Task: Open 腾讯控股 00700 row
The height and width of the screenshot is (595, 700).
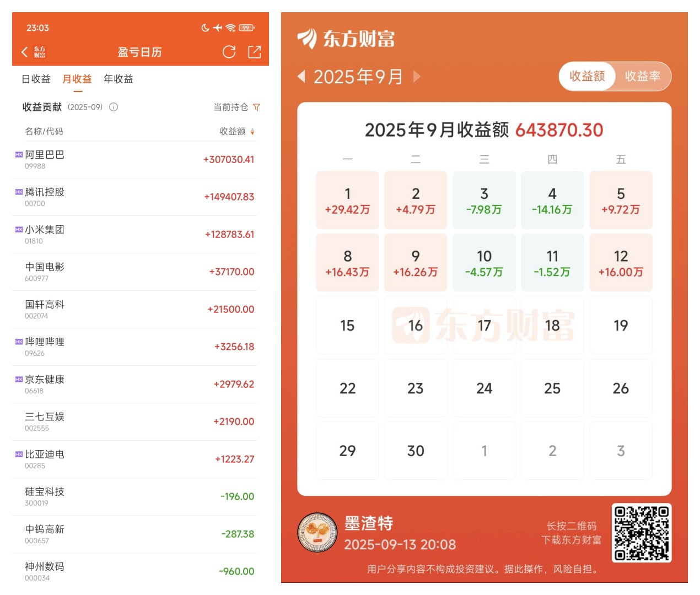Action: (x=135, y=197)
